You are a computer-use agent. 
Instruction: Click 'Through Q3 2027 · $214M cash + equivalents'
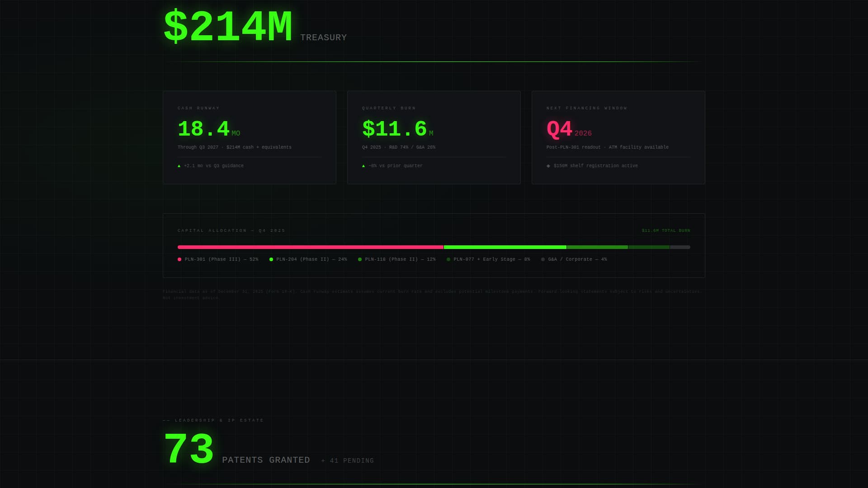point(235,147)
